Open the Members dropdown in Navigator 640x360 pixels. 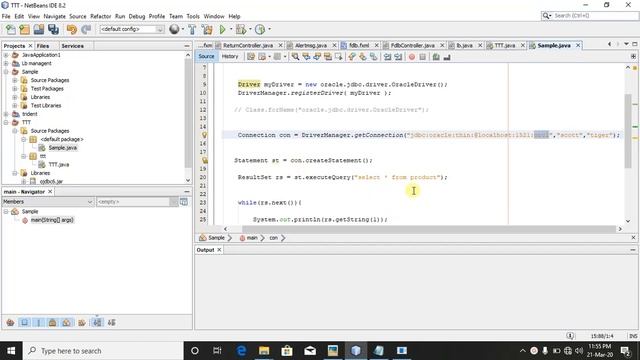pyautogui.click(x=90, y=202)
